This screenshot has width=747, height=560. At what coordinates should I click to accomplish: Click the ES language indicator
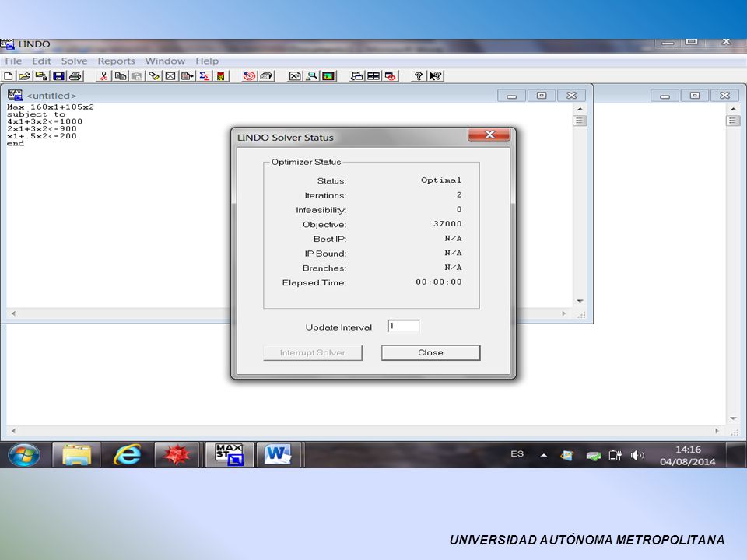tap(517, 453)
